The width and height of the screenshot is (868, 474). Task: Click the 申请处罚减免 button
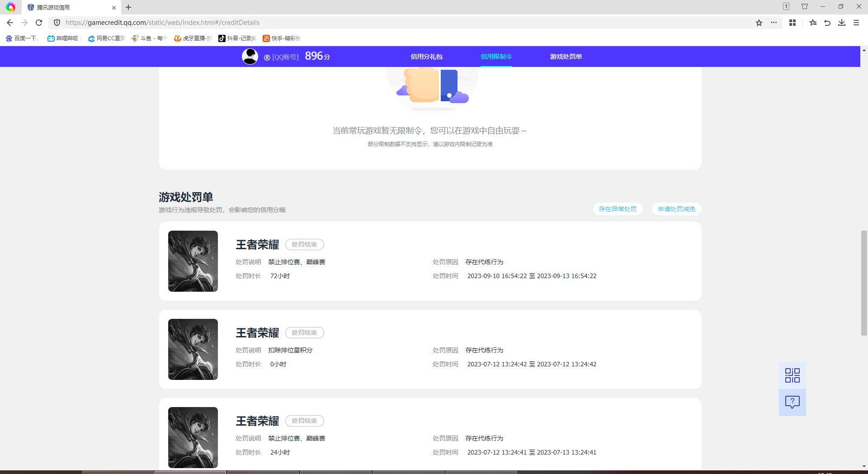pyautogui.click(x=676, y=209)
